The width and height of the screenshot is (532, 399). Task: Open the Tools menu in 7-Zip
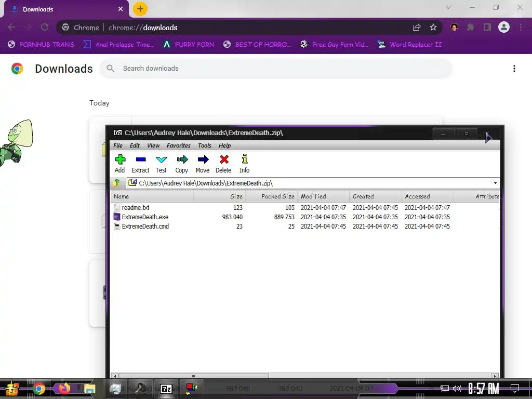click(205, 145)
